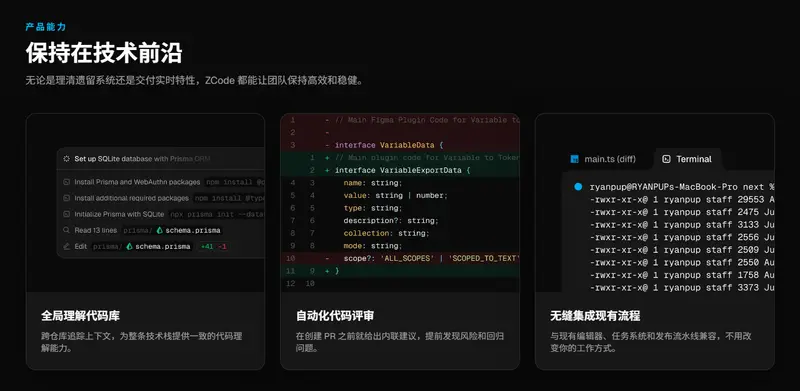Switch to the main.ts (diff) tab
Image resolution: width=800 pixels, height=391 pixels.
pos(603,159)
